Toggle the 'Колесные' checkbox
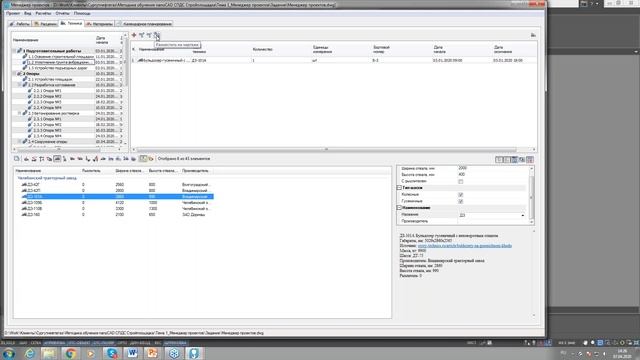 (461, 195)
